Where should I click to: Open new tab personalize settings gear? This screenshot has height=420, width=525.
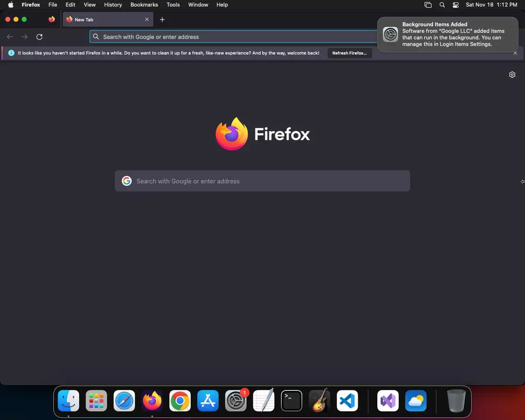click(x=512, y=75)
